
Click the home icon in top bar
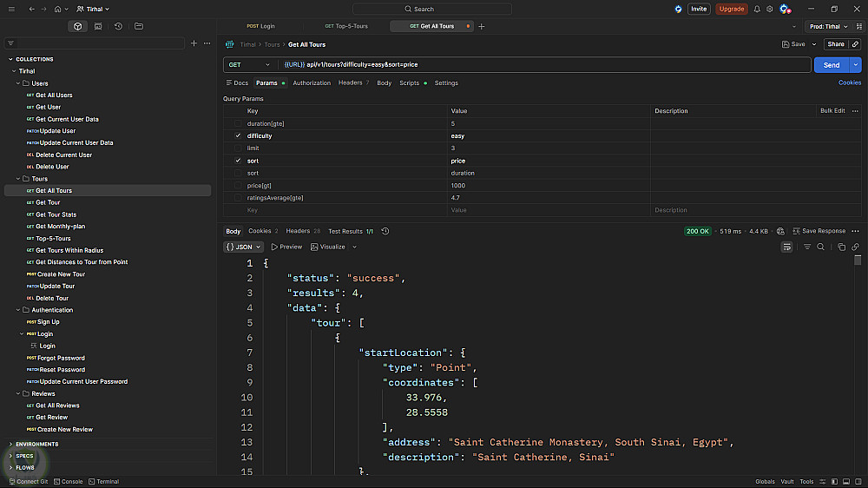[x=58, y=9]
